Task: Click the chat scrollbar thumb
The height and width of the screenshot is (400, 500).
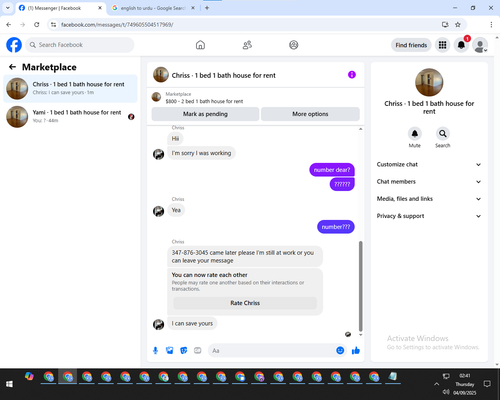Action: pyautogui.click(x=360, y=286)
